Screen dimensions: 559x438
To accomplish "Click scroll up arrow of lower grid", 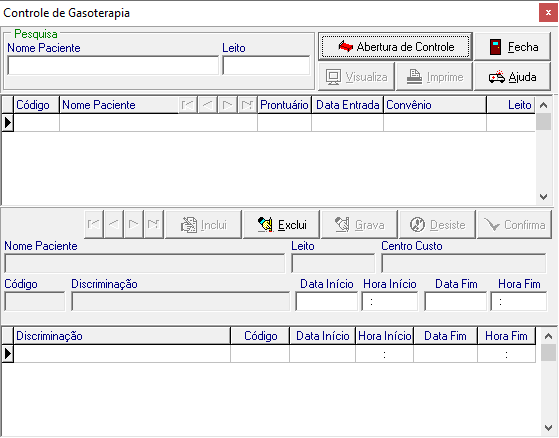I will [548, 336].
